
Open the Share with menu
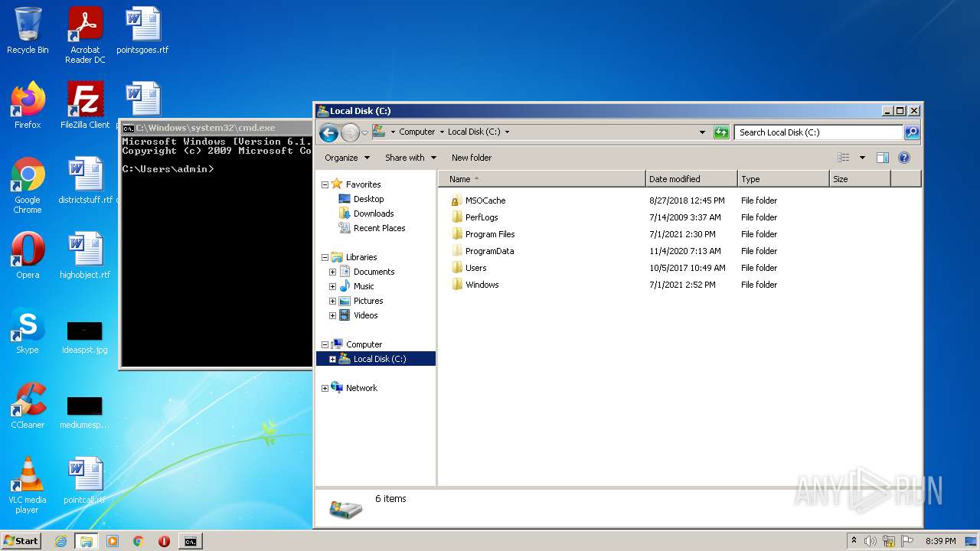[410, 158]
